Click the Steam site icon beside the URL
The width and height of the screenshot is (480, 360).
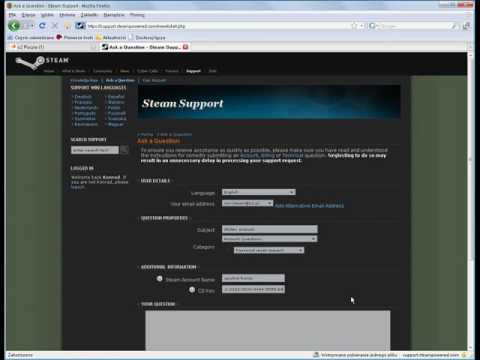pyautogui.click(x=80, y=26)
